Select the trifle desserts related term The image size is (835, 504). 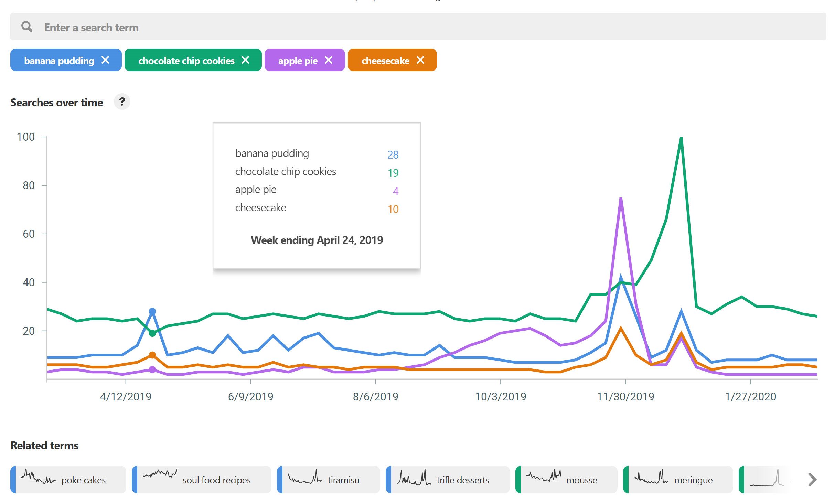462,480
